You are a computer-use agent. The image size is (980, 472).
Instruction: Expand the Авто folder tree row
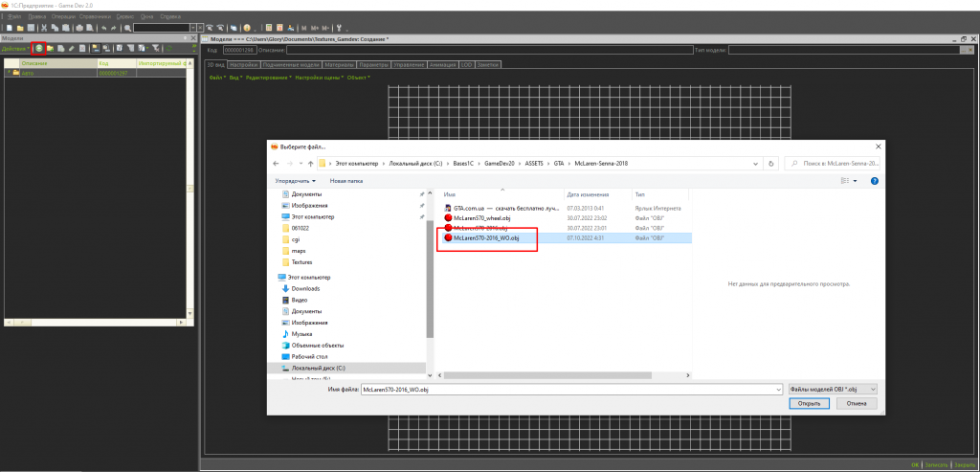(9, 72)
